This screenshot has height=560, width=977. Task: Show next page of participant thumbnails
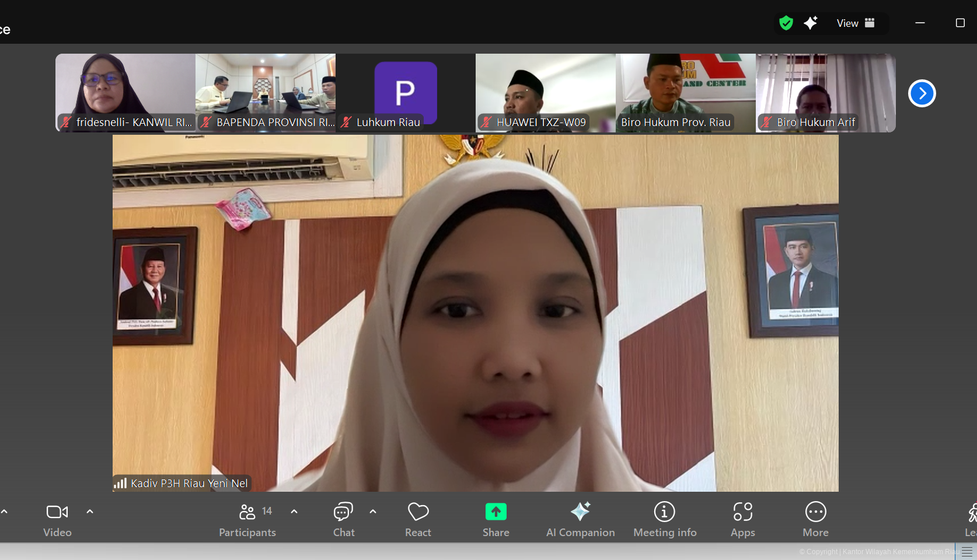click(x=922, y=93)
